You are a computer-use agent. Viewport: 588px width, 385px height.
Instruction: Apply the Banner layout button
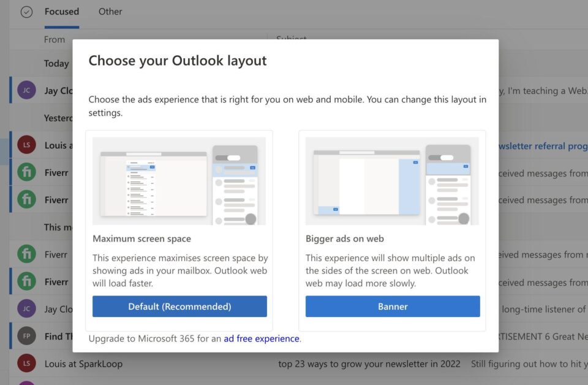click(x=392, y=307)
